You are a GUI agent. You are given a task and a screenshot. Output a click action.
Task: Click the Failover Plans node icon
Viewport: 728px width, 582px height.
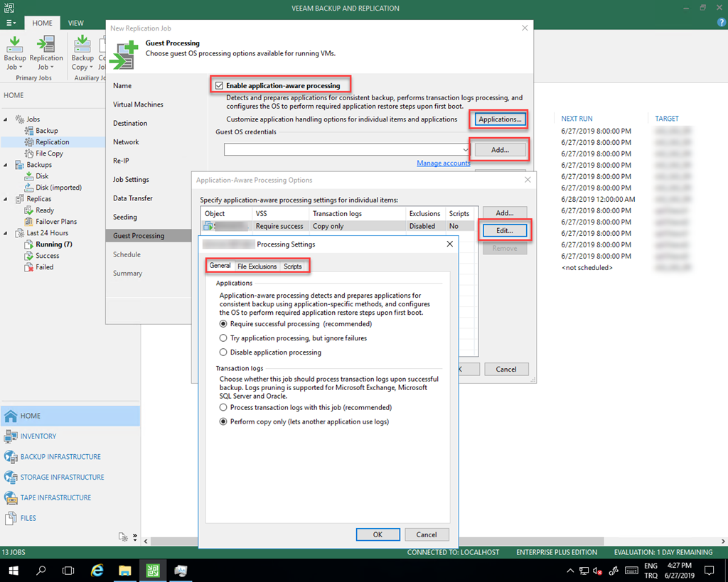pyautogui.click(x=29, y=222)
